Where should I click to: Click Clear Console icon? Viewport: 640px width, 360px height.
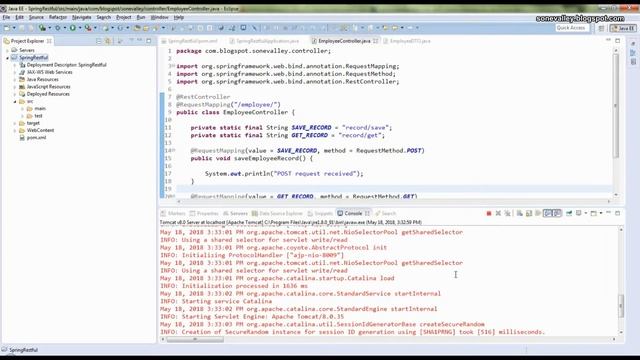520,213
